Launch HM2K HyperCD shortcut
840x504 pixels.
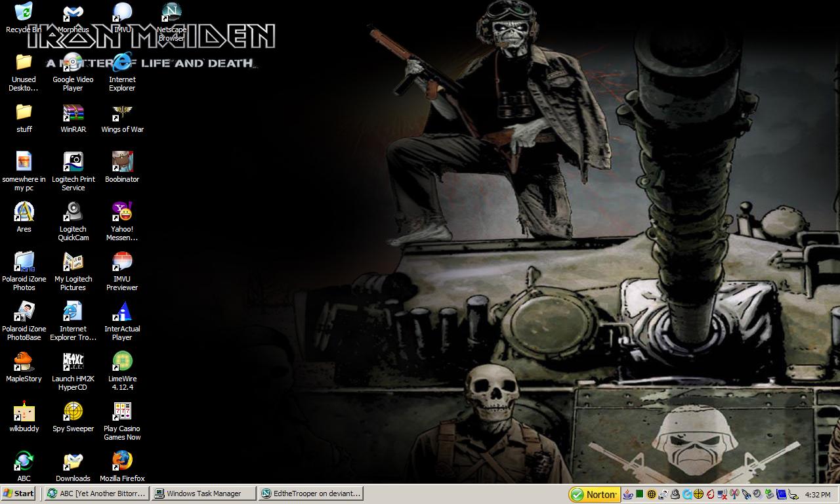pyautogui.click(x=73, y=371)
